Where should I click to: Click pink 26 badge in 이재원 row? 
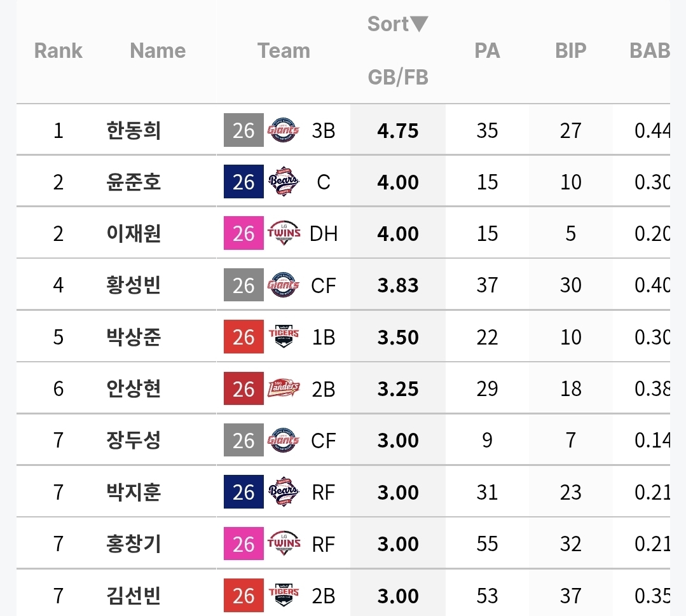click(x=244, y=234)
